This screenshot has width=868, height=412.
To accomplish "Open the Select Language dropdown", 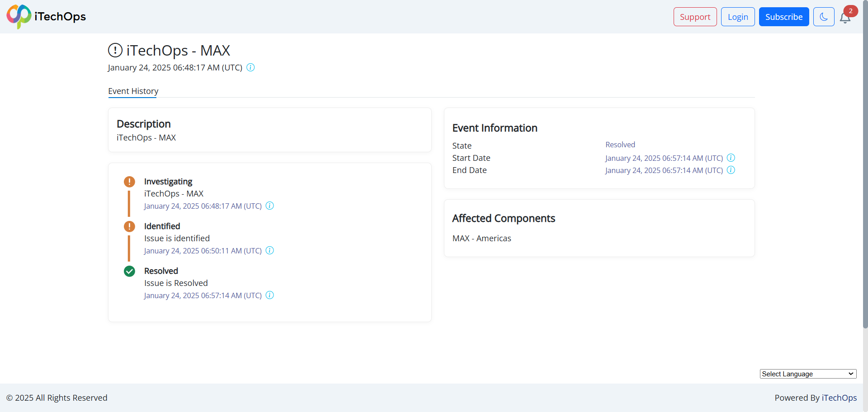I will point(808,374).
